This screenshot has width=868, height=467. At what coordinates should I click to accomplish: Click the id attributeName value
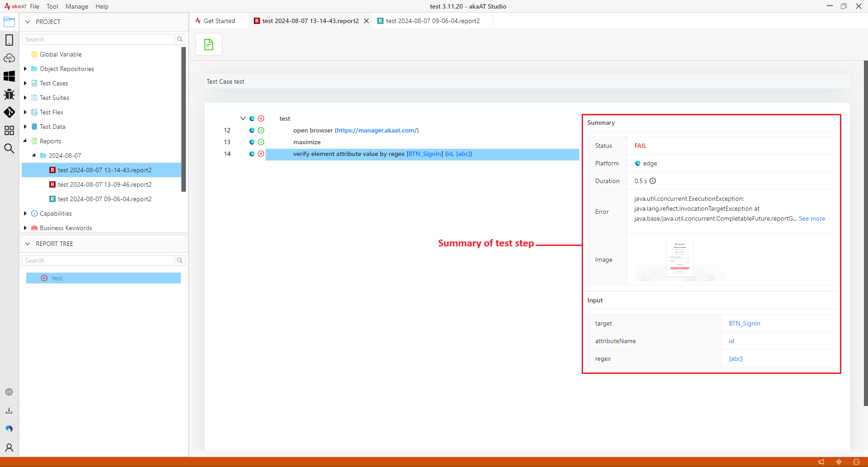tap(731, 341)
